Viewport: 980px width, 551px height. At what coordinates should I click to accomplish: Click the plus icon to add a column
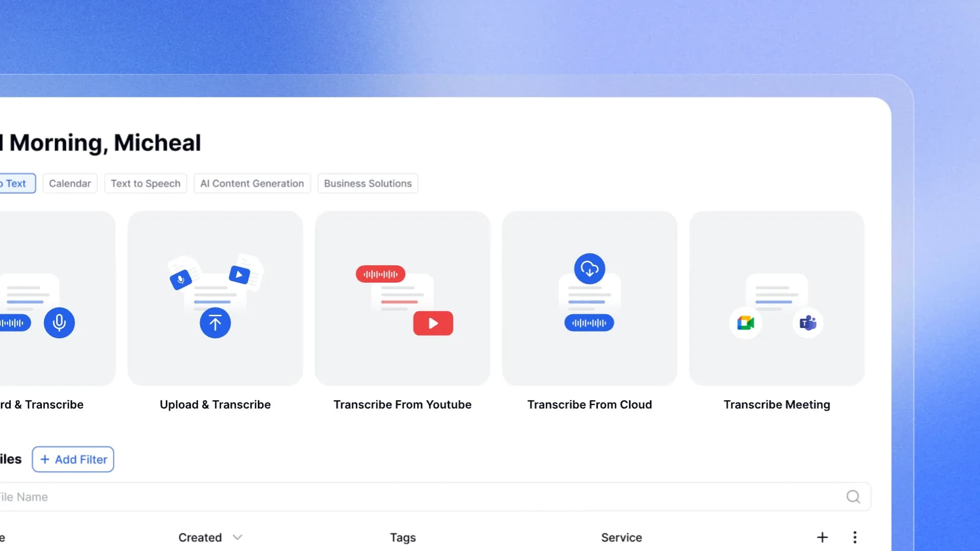822,537
